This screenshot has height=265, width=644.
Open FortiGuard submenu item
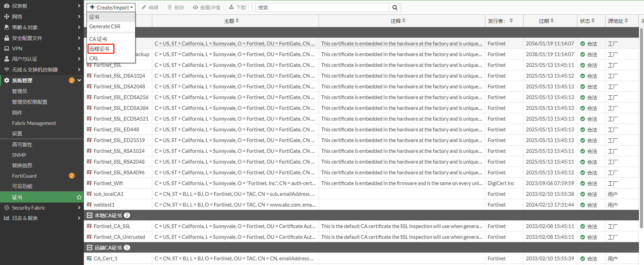(42, 176)
